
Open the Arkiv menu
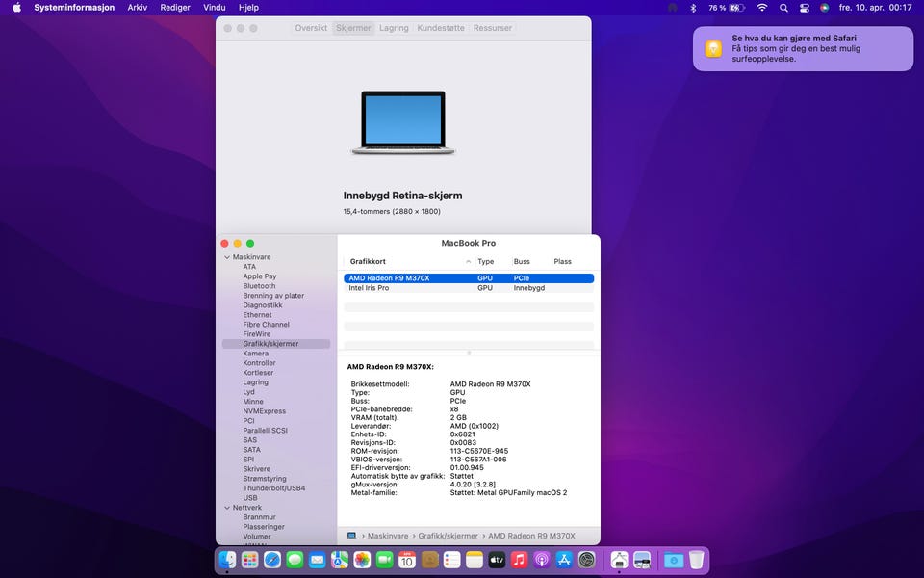coord(138,8)
